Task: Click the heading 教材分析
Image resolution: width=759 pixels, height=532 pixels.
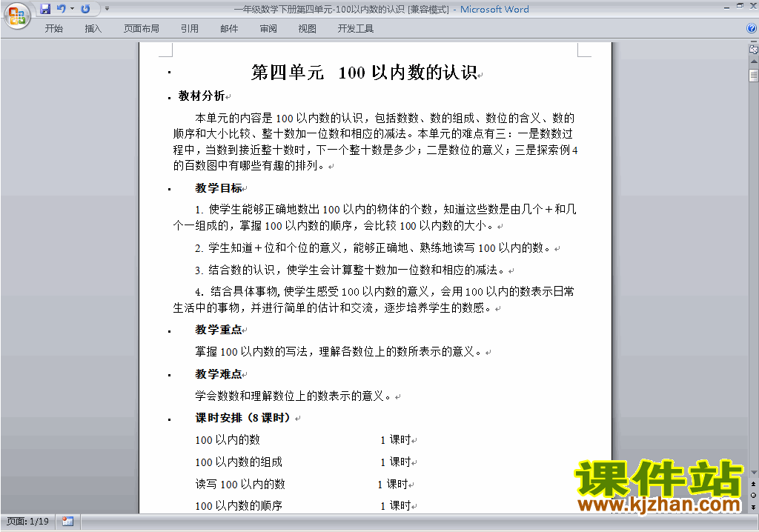Action: coord(202,96)
